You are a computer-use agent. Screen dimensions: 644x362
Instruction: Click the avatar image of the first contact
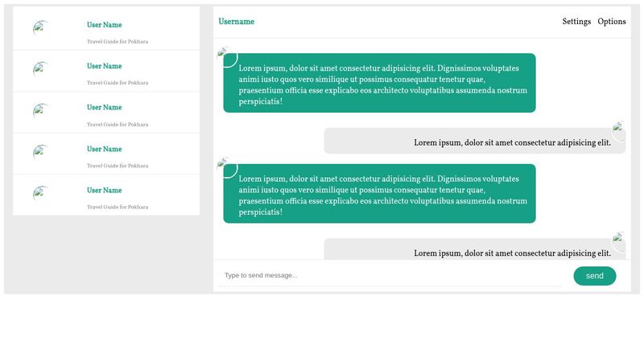[41, 28]
